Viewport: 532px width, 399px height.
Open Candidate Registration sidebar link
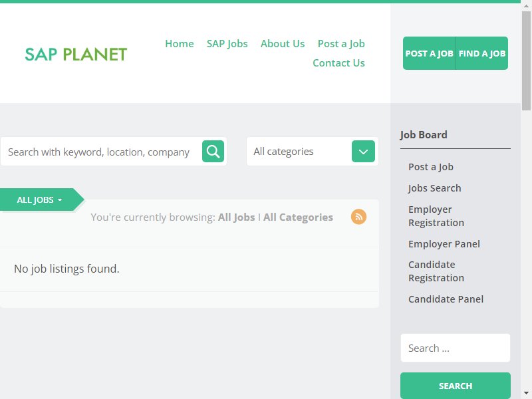(x=436, y=271)
